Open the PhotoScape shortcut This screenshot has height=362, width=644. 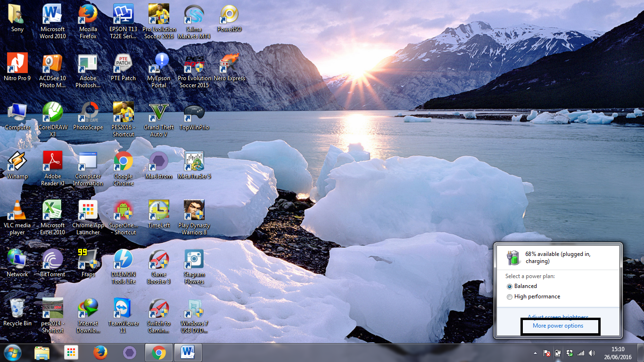pos(88,116)
